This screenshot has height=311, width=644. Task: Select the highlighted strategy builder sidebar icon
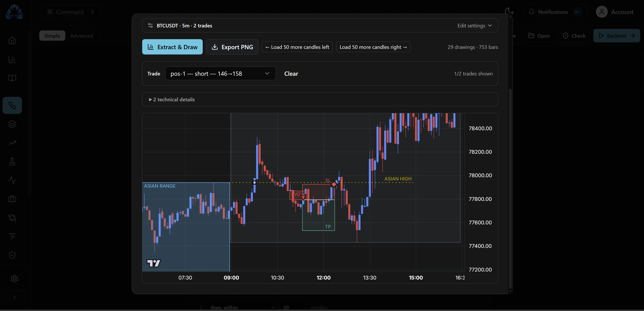pyautogui.click(x=12, y=105)
